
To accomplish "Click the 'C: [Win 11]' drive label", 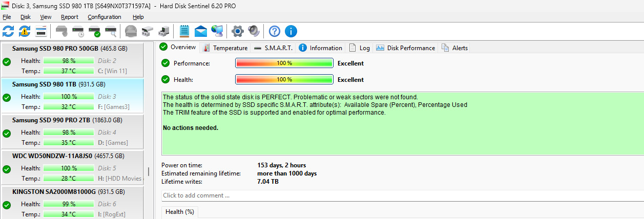I will 112,71.
